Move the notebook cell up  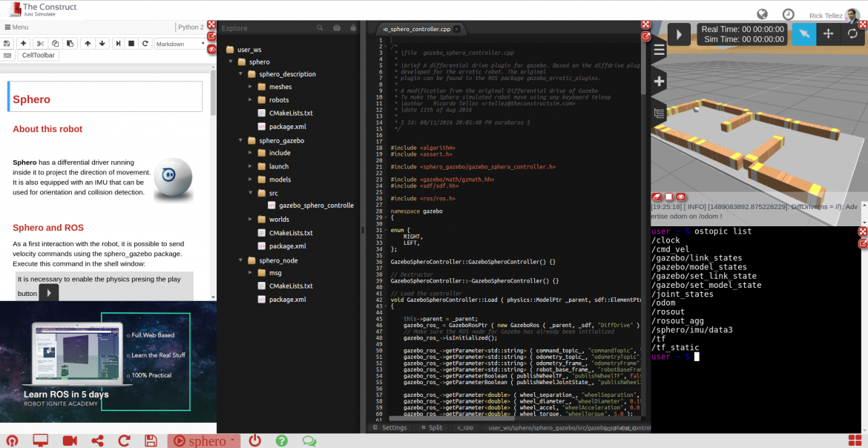coord(88,43)
